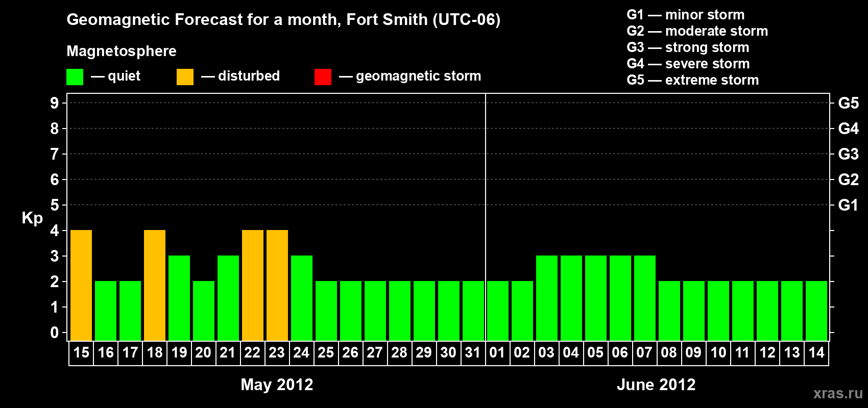Image resolution: width=868 pixels, height=408 pixels.
Task: Click the quiet legend label
Action: coord(124,76)
